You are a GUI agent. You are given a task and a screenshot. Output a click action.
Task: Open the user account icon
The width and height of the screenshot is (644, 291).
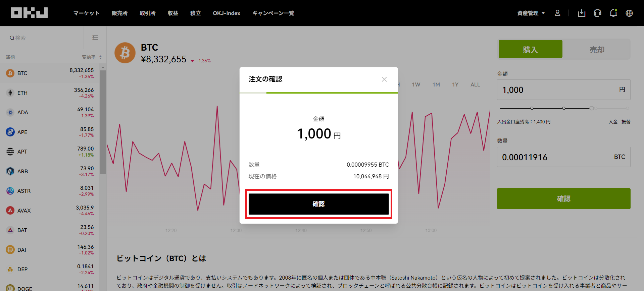tap(557, 13)
